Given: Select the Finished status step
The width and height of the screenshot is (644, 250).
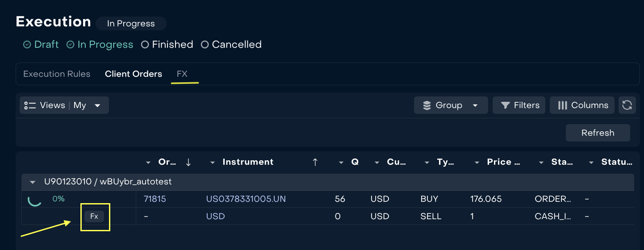Looking at the screenshot, I should coord(167,45).
